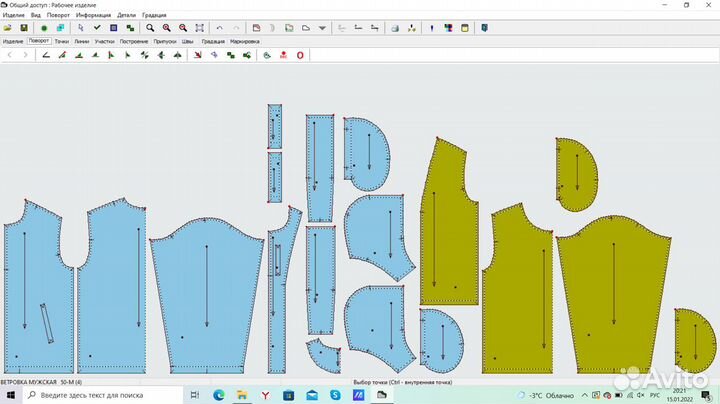Click the undo arrow icon
The height and width of the screenshot is (404, 720).
[219, 28]
